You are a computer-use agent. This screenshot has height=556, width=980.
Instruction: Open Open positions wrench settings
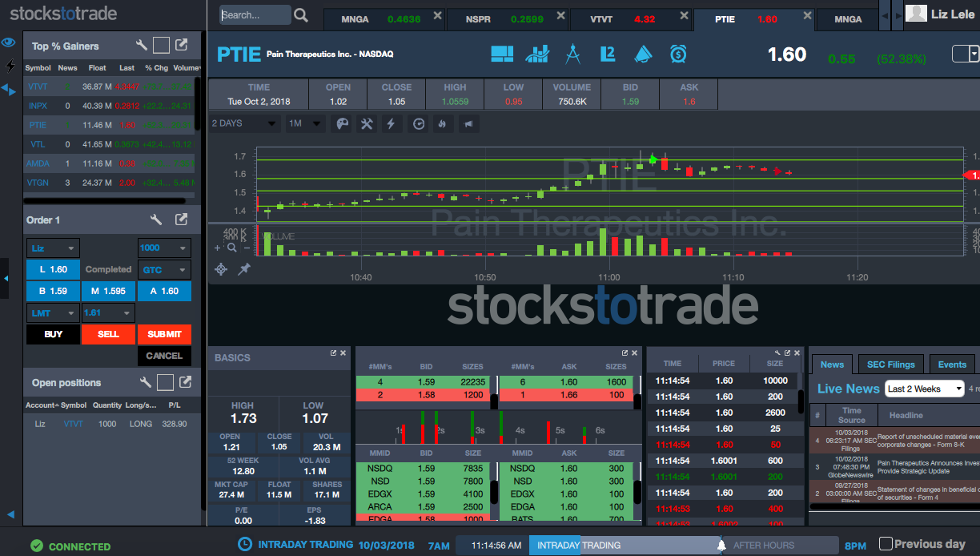pyautogui.click(x=145, y=382)
